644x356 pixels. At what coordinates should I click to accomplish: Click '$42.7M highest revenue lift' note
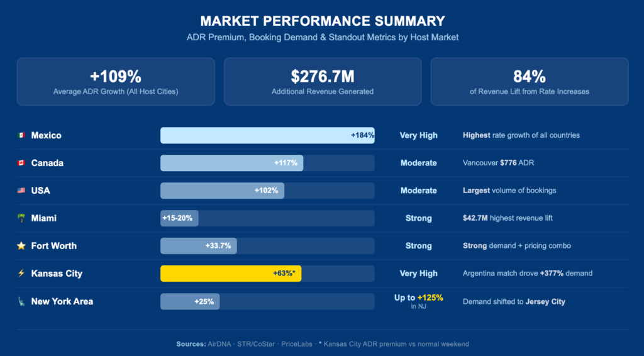(x=508, y=218)
